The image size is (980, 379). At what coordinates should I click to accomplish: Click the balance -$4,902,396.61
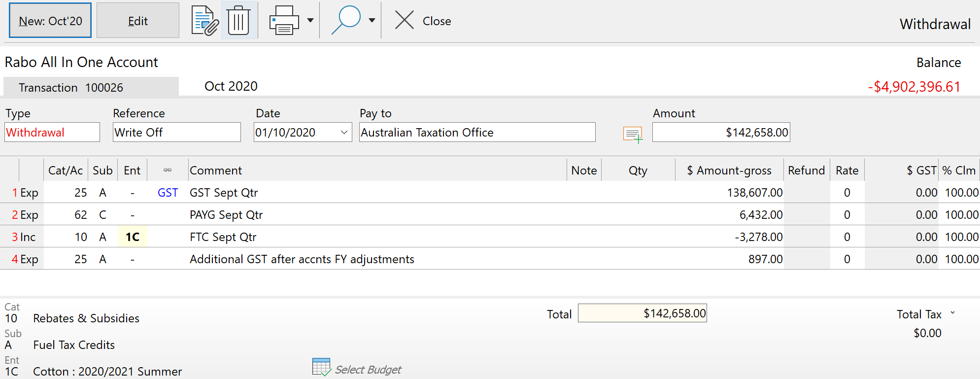tap(914, 87)
